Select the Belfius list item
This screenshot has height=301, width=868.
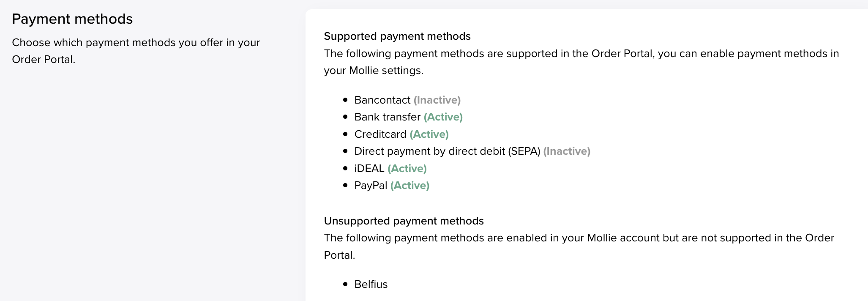(371, 285)
